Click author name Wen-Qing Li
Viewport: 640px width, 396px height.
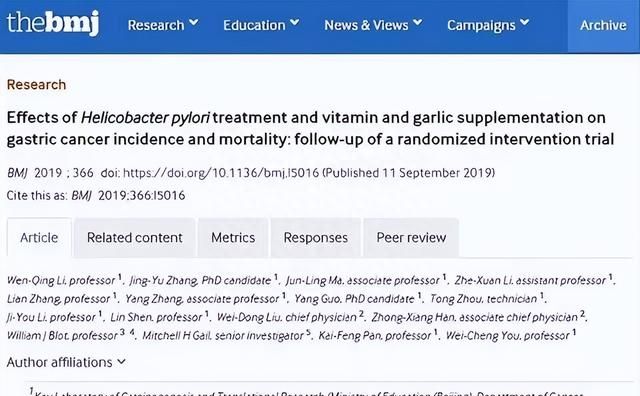click(x=36, y=280)
